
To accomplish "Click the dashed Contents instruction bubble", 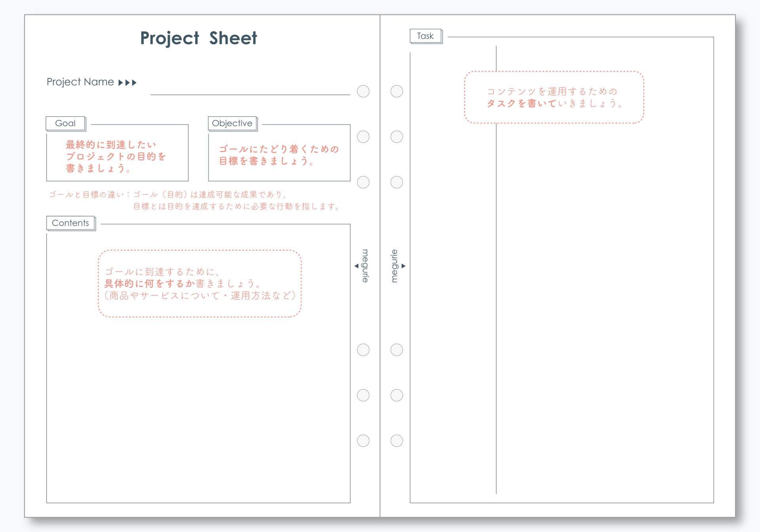I will [199, 283].
